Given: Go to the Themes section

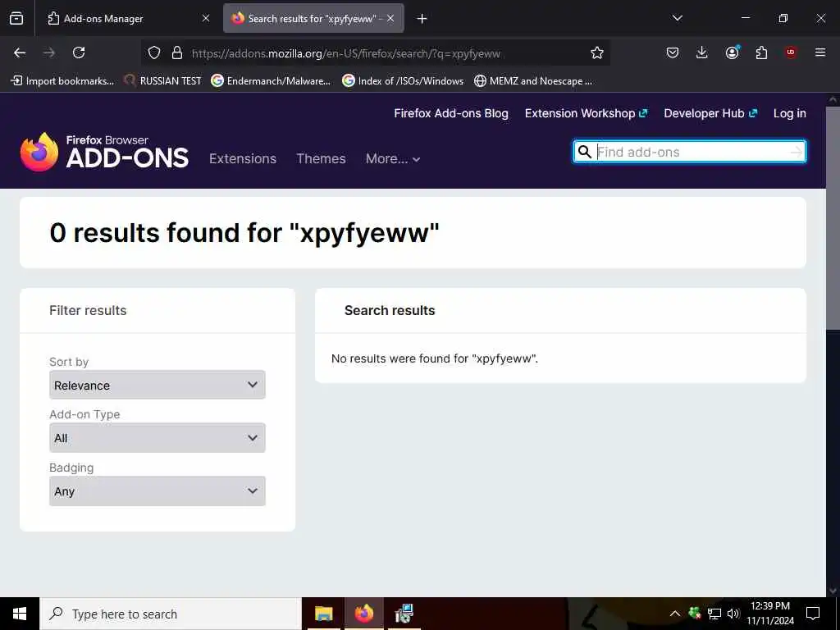Looking at the screenshot, I should (x=321, y=158).
